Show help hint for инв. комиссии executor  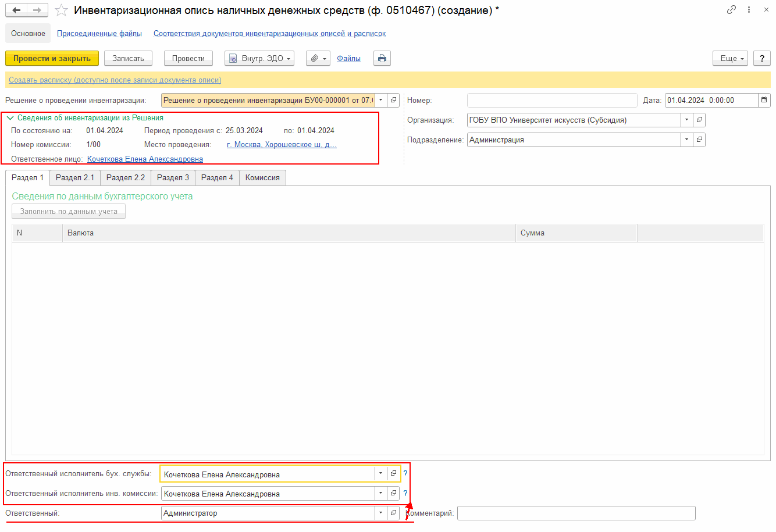click(405, 493)
